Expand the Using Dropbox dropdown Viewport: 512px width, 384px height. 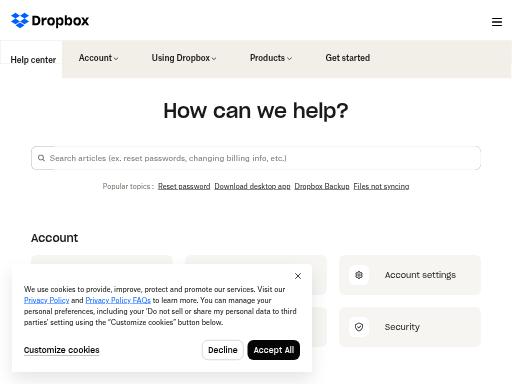(x=184, y=58)
